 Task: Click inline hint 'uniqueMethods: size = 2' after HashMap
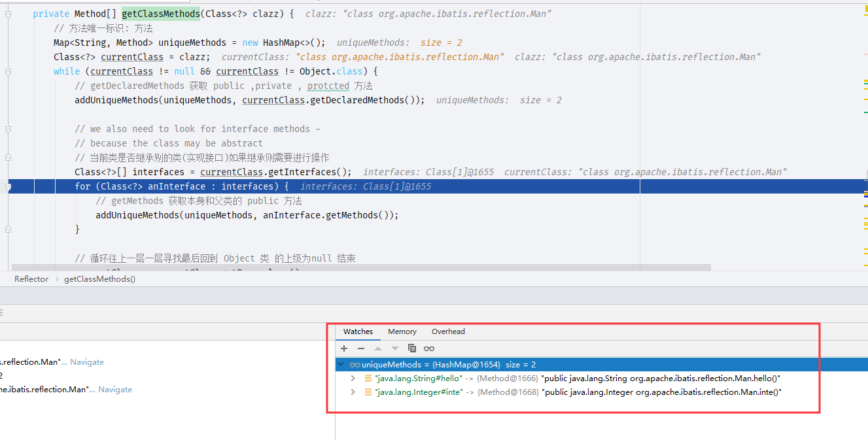[x=400, y=42]
